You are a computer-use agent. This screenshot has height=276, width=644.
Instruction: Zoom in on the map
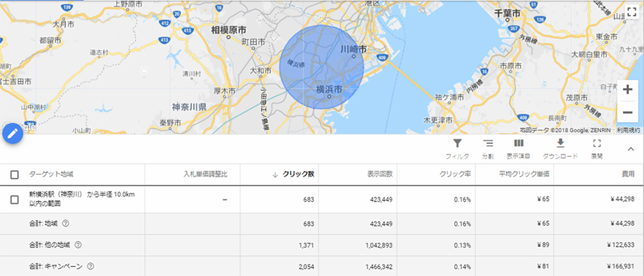tap(627, 89)
